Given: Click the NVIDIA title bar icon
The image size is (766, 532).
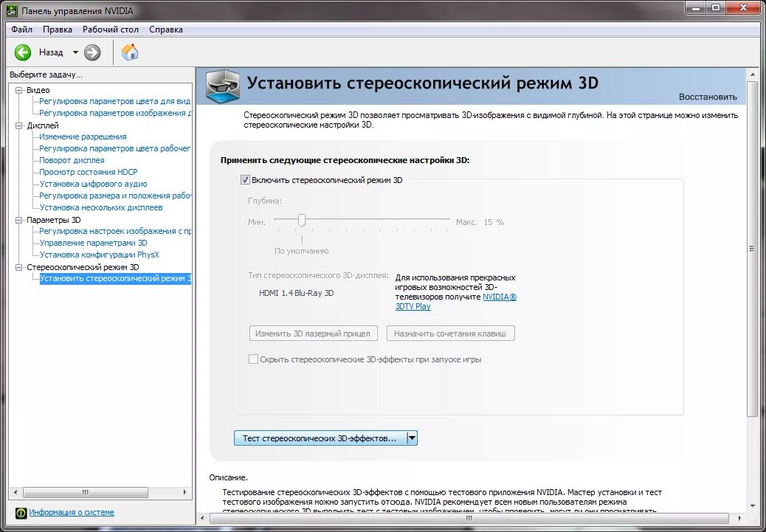Looking at the screenshot, I should point(13,10).
